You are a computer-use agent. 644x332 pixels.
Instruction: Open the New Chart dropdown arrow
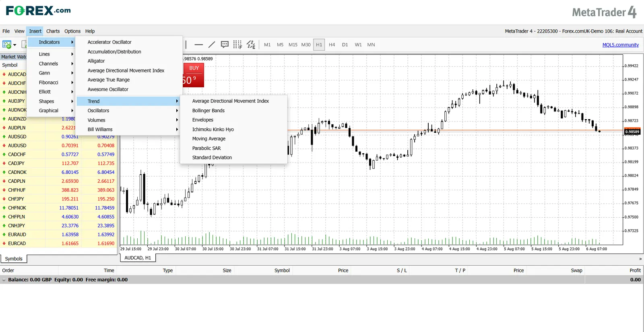coord(15,45)
